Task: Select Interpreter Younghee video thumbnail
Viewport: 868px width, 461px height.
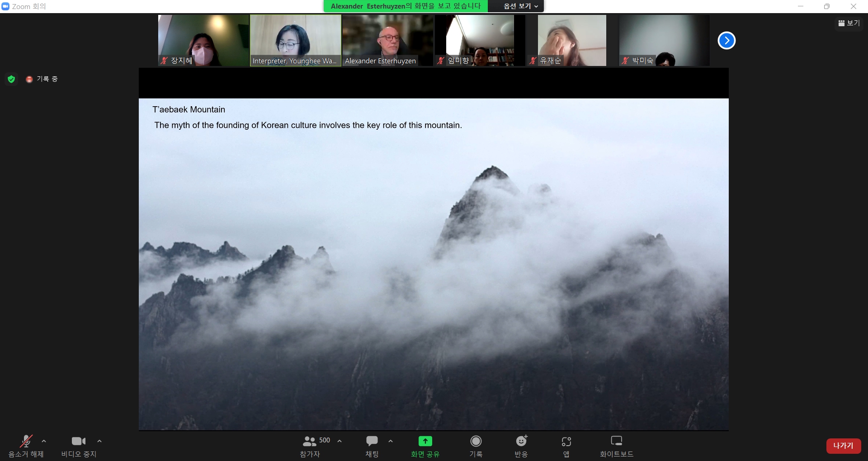Action: coord(296,40)
